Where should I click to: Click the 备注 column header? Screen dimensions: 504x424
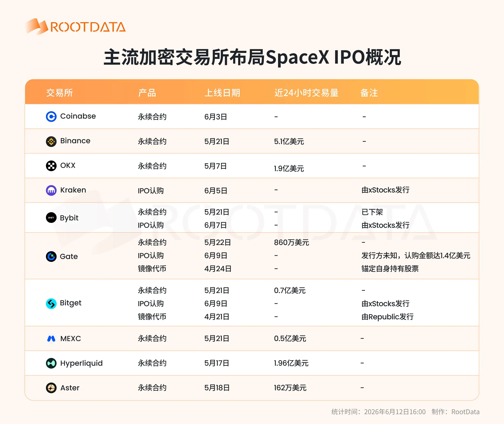coord(369,93)
